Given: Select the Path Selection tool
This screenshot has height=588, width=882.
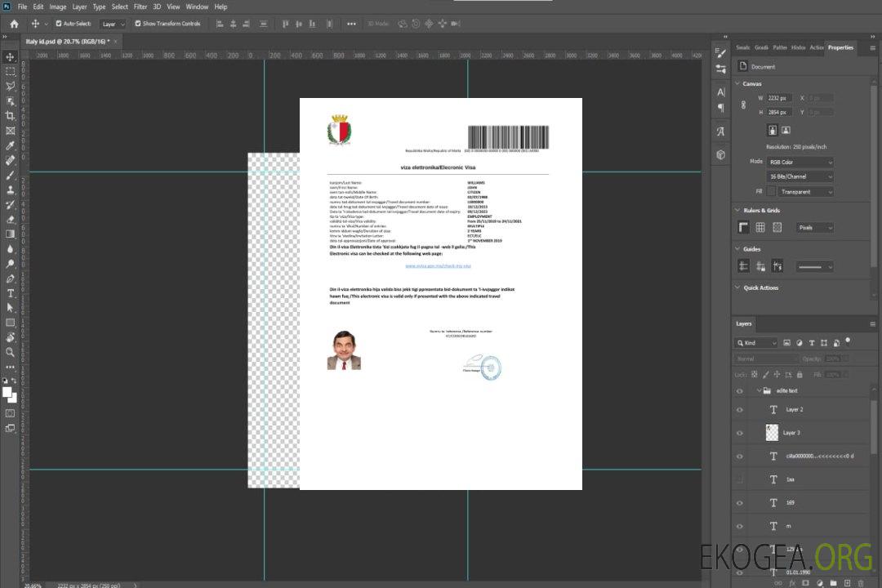Looking at the screenshot, I should [10, 308].
